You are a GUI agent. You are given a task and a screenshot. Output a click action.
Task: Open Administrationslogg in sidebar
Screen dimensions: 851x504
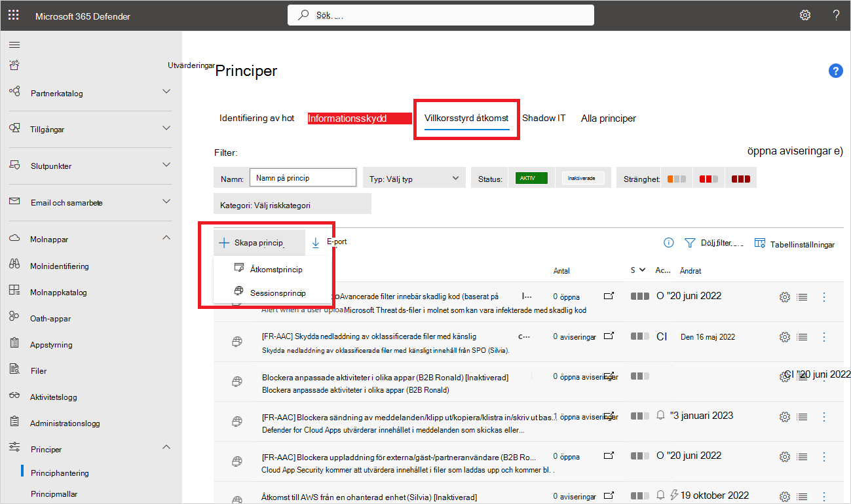click(x=65, y=423)
